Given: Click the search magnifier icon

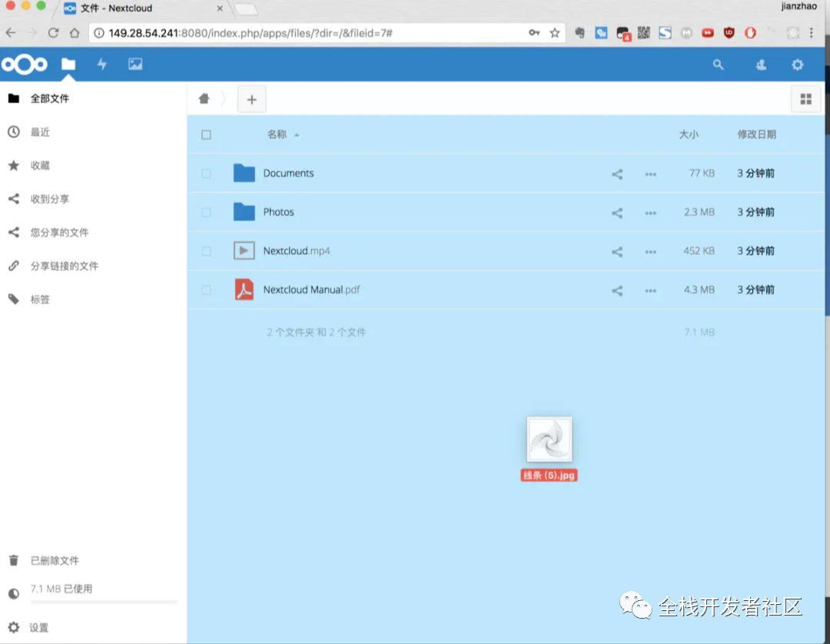Looking at the screenshot, I should tap(718, 65).
